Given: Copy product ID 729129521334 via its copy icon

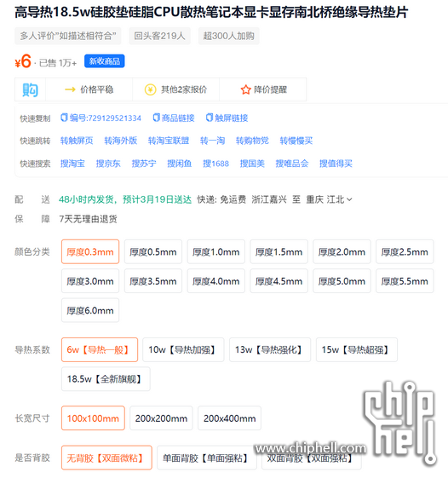Looking at the screenshot, I should pyautogui.click(x=64, y=118).
